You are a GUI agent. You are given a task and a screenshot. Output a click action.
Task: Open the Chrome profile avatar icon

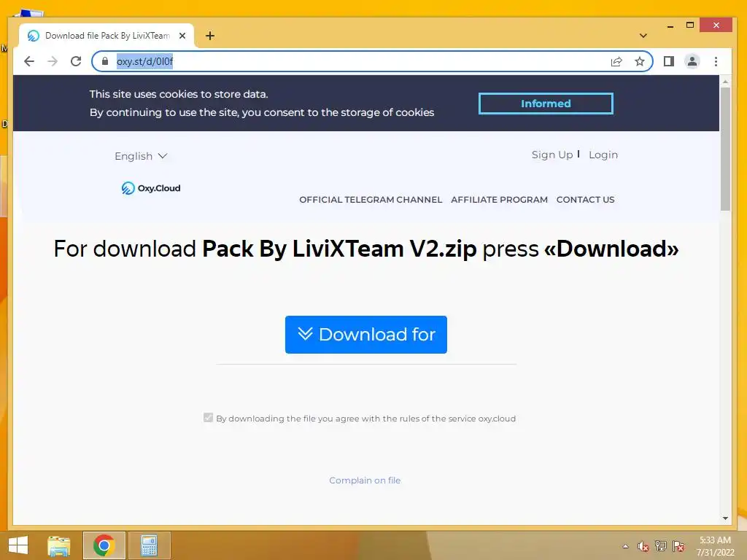(692, 61)
